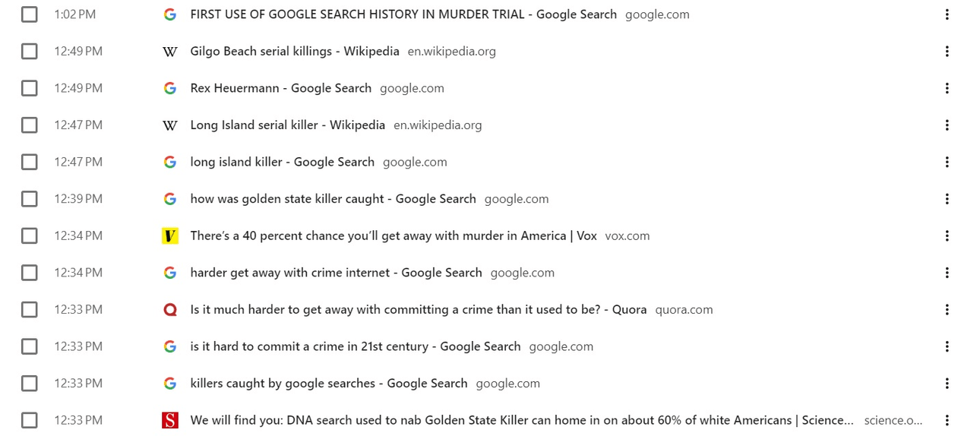The width and height of the screenshot is (980, 436).
Task: Open more actions menu for the Science article entry
Action: pyautogui.click(x=947, y=420)
